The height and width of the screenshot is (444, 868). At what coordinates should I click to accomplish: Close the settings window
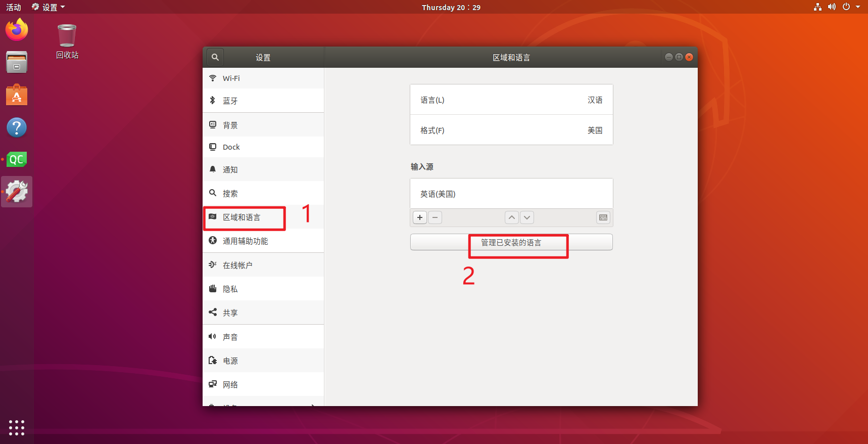[x=689, y=57]
